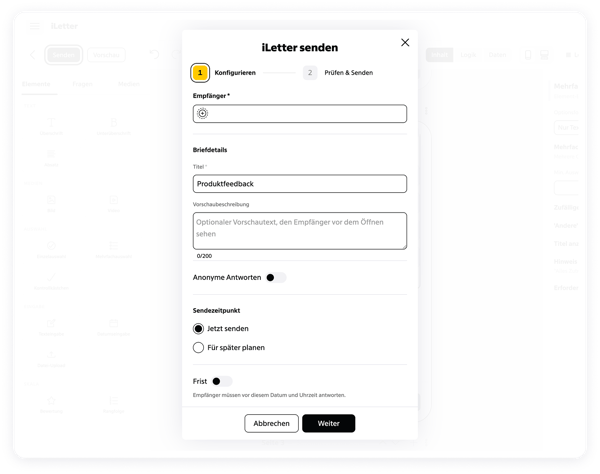
Task: Click Weiter to continue
Action: (328, 423)
